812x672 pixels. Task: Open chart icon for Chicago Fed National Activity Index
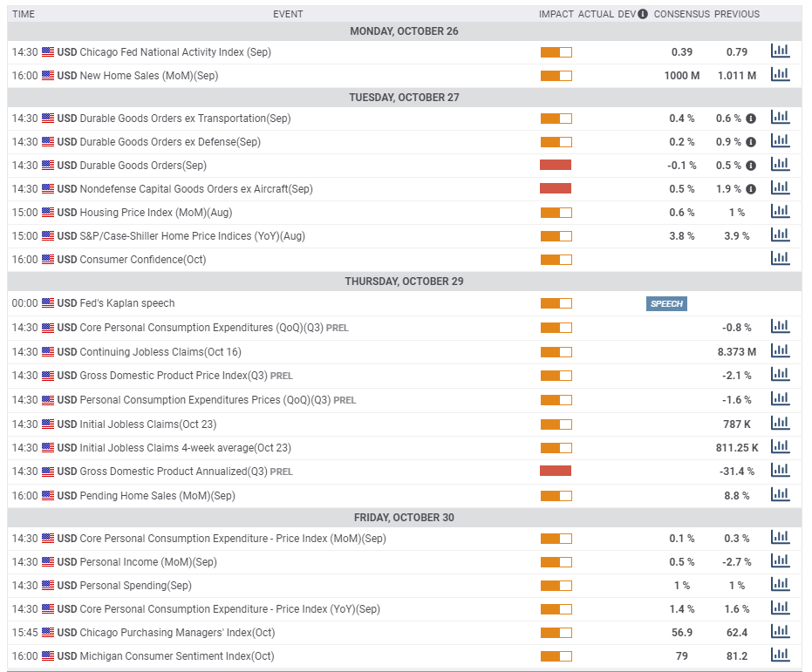[x=780, y=51]
